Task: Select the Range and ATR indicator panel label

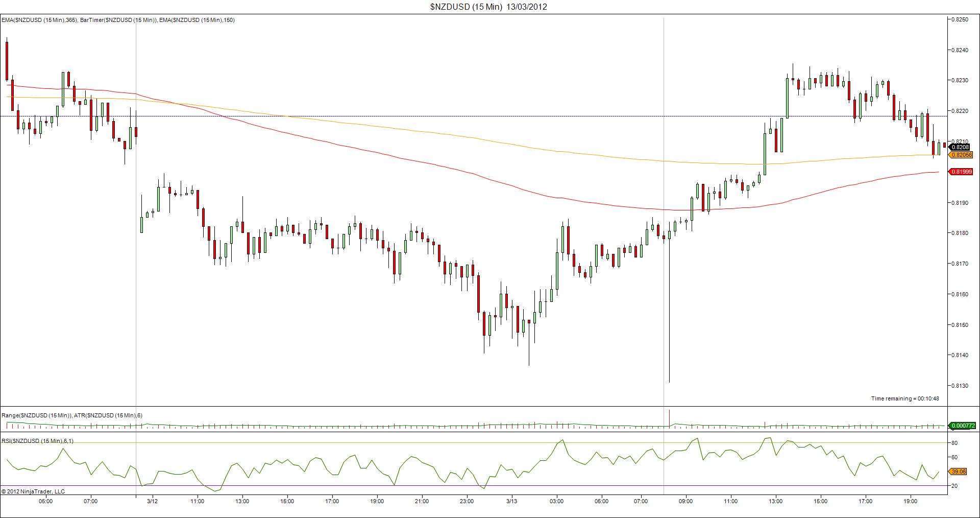Action: point(72,415)
